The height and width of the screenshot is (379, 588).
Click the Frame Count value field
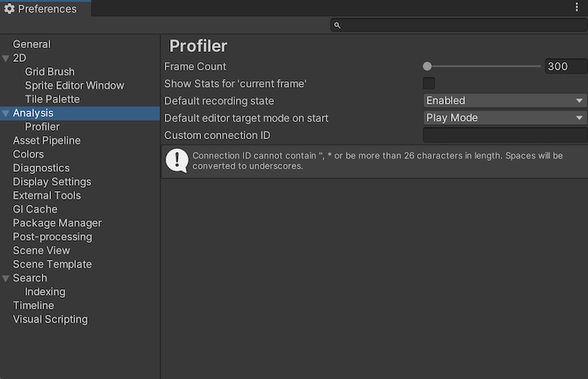(x=566, y=67)
